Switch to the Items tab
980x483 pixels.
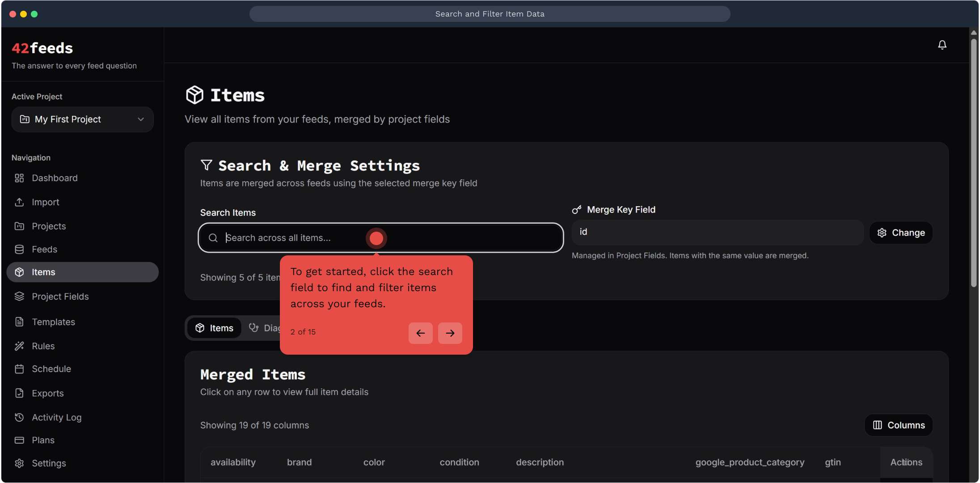215,328
